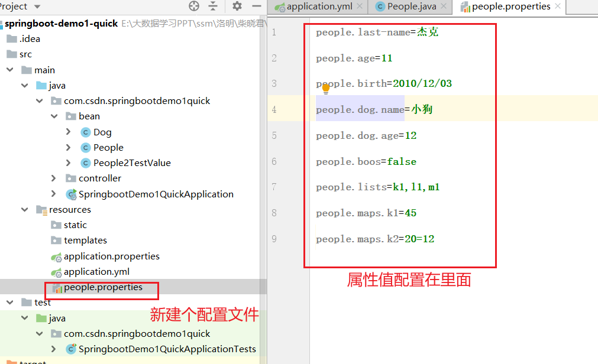Click the people.dog.name key text
598x364 pixels.
point(360,110)
